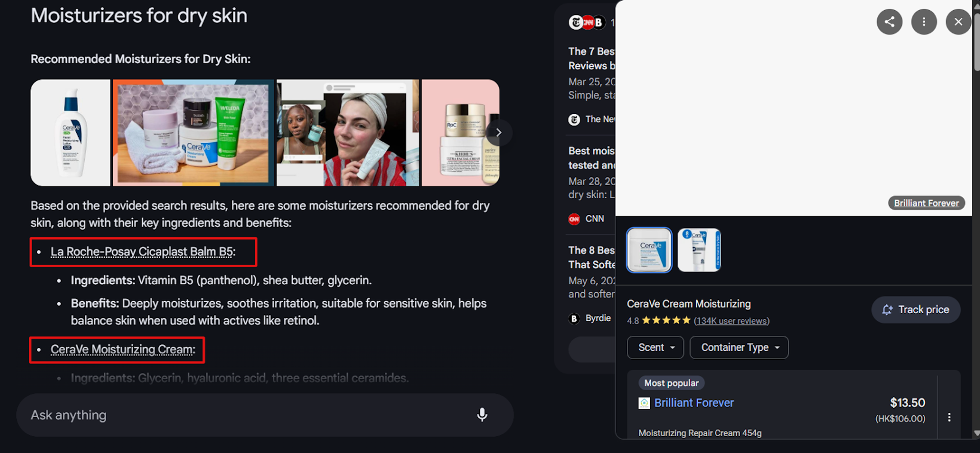Click The New York Times source icon
The image size is (980, 453).
coord(574,119)
